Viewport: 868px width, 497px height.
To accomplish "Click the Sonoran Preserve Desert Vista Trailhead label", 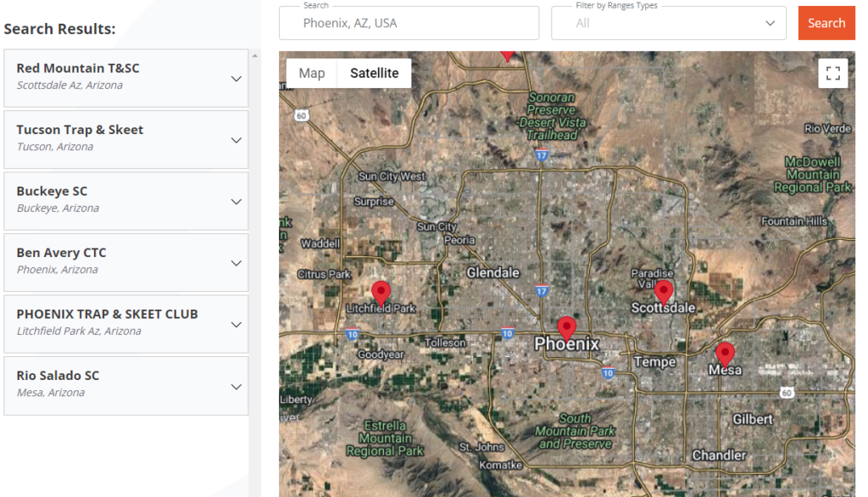I will click(551, 116).
